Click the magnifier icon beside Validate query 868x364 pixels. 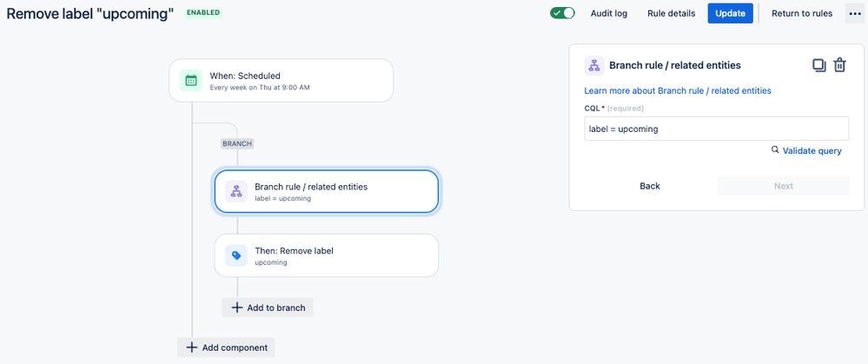click(775, 150)
